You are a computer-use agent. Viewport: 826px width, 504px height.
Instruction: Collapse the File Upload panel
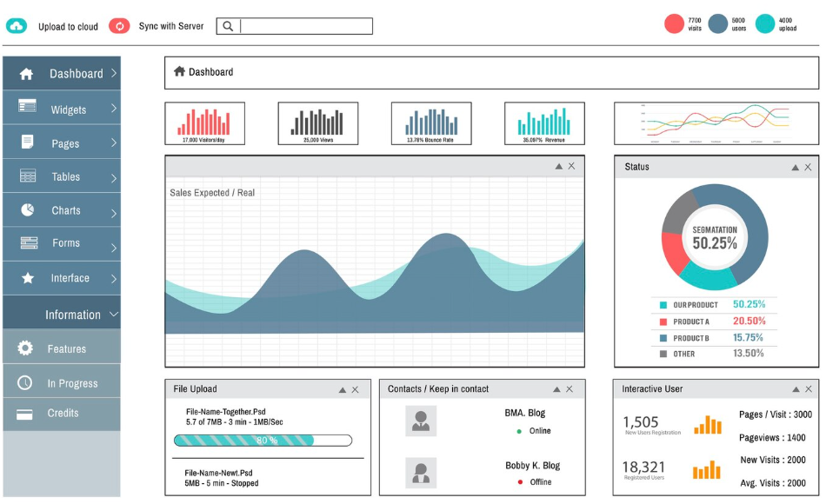(x=343, y=389)
